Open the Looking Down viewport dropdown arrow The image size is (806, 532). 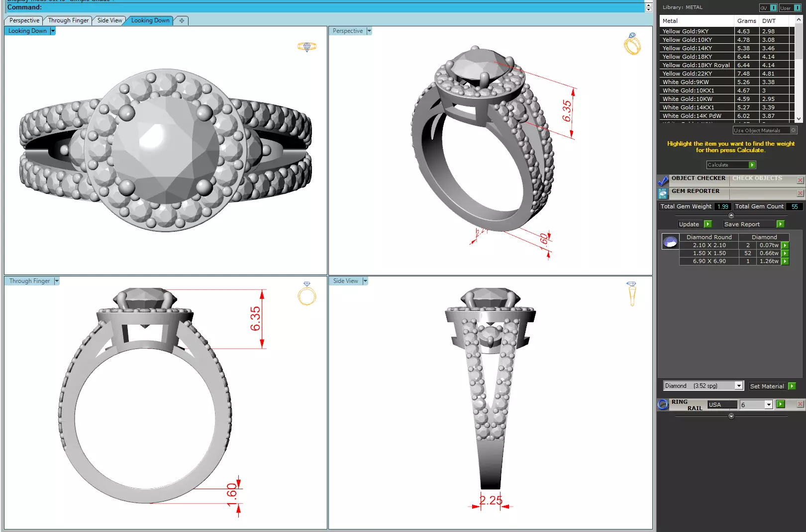(53, 31)
